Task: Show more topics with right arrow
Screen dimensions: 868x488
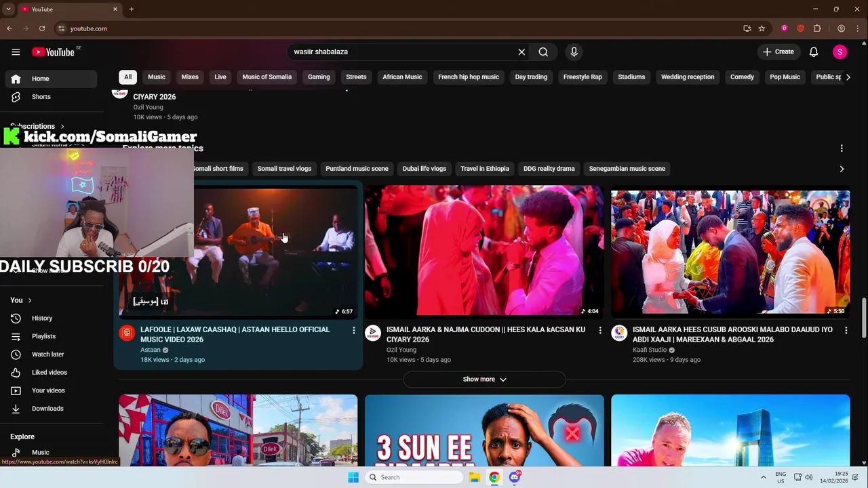Action: coord(842,169)
